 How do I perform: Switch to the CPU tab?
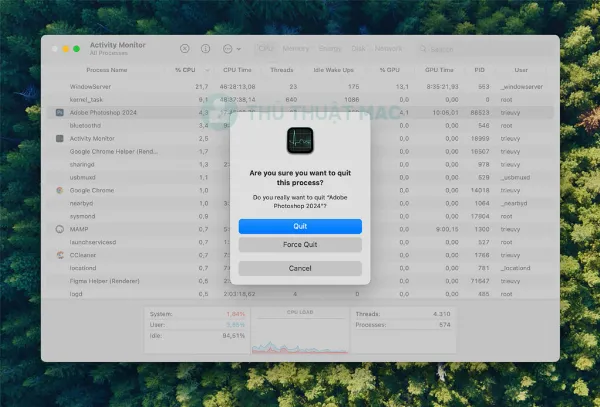(x=266, y=49)
